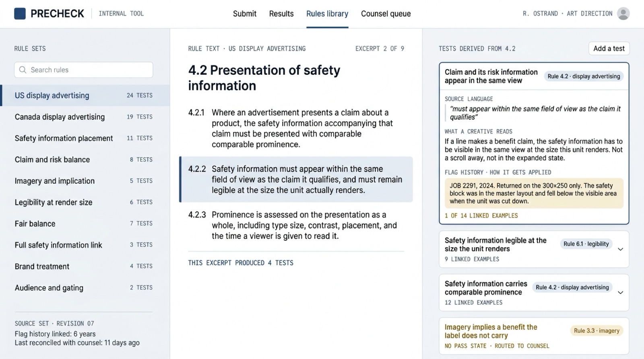
Task: Click 'Claim and its risk information' card title
Action: pyautogui.click(x=491, y=76)
